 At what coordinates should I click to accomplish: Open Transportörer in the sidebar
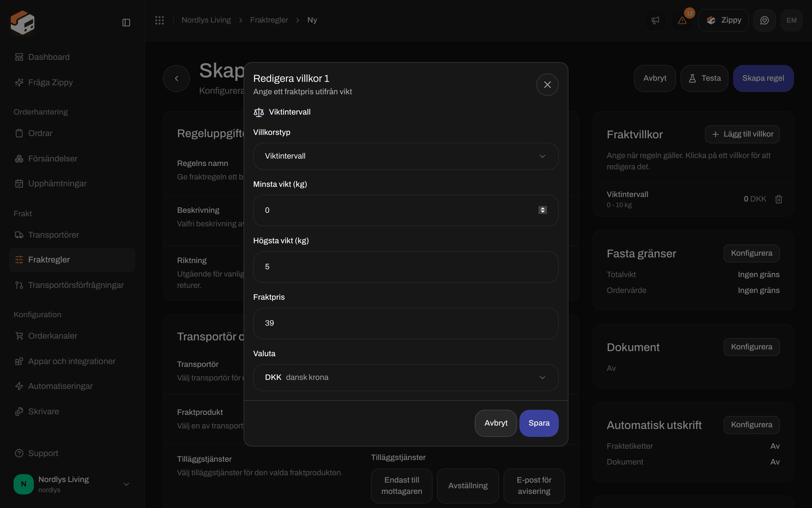[x=72, y=235]
